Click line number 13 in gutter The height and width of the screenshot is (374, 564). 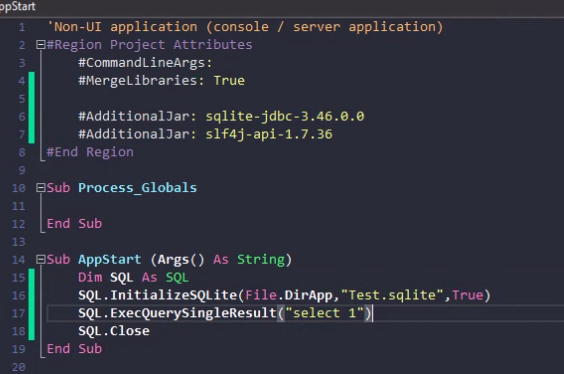(x=19, y=242)
